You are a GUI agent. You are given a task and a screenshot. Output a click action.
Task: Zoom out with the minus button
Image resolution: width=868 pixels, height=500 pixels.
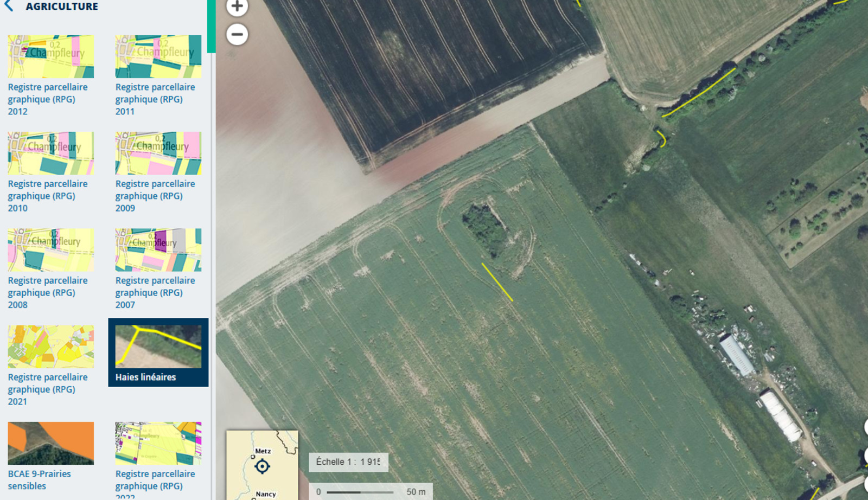237,35
